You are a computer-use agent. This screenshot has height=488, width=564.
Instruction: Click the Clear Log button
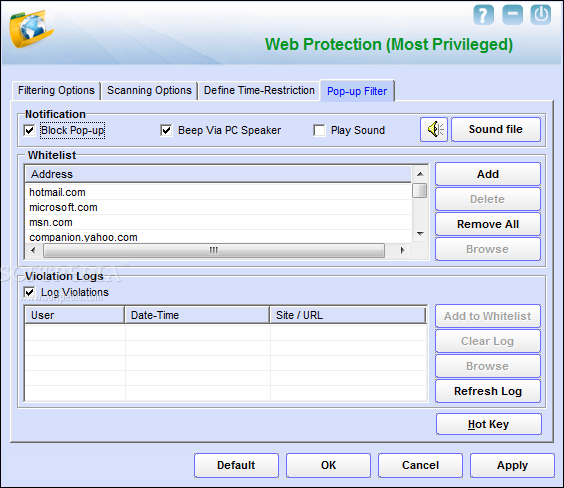(x=488, y=341)
